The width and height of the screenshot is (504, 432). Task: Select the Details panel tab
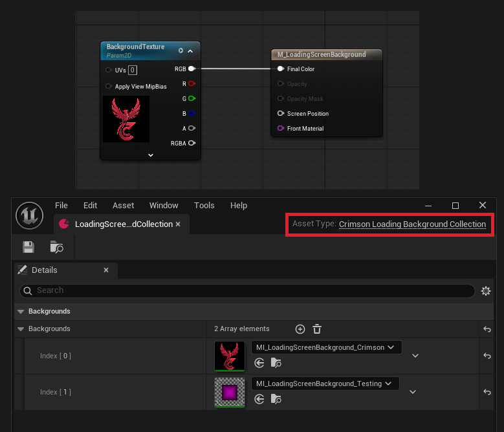(x=66, y=270)
